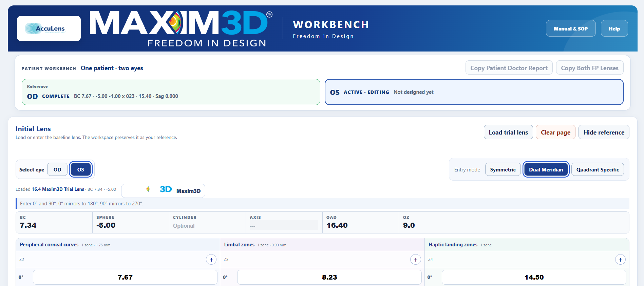Edit the Z3 0° value 8.23
The image size is (644, 286).
pos(329,277)
